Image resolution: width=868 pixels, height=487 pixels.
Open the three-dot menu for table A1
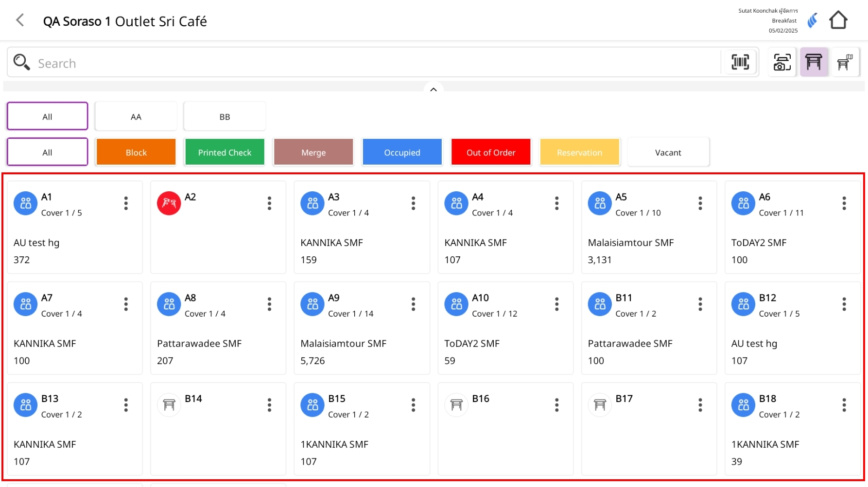(x=126, y=203)
